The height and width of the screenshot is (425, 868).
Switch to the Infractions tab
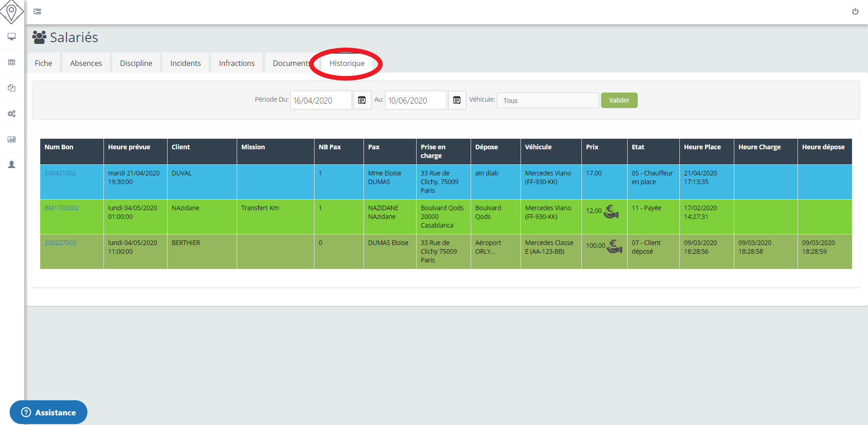(237, 63)
